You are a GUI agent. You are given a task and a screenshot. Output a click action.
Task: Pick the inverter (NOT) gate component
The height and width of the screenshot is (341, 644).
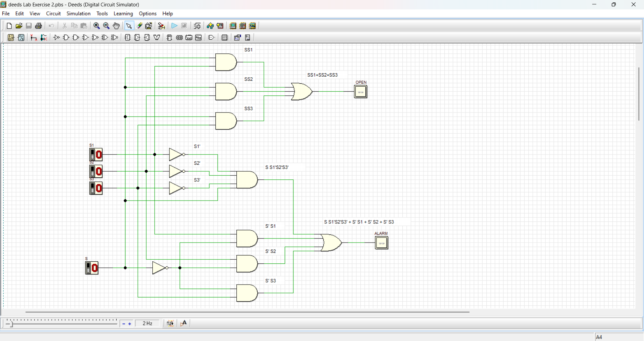tap(56, 38)
